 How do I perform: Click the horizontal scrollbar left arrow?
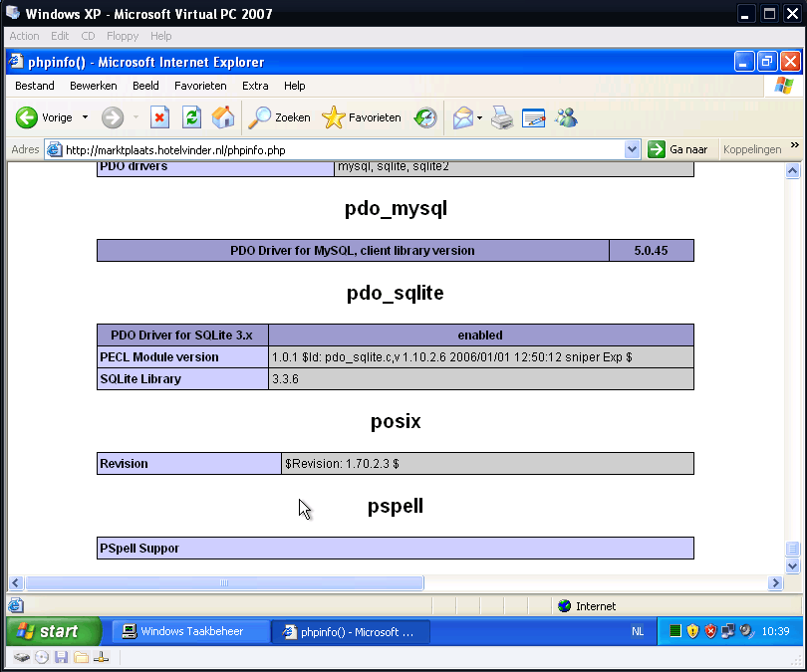[x=15, y=583]
